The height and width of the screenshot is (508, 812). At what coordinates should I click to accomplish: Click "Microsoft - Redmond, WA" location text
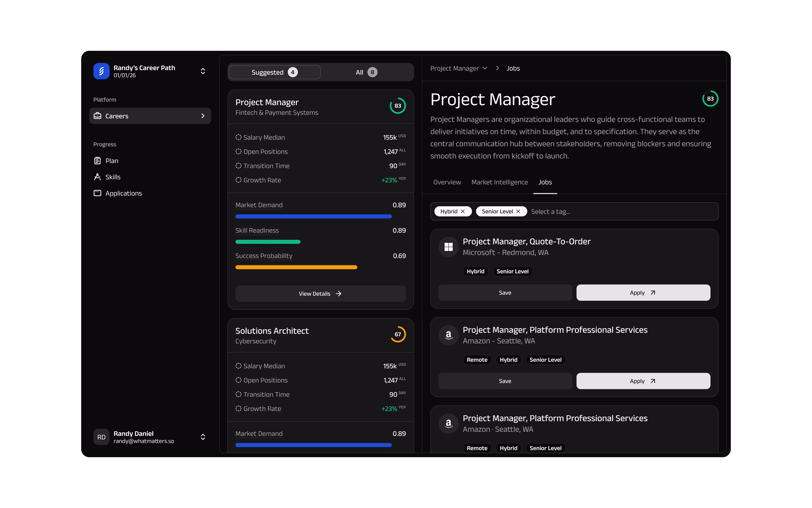click(x=506, y=252)
